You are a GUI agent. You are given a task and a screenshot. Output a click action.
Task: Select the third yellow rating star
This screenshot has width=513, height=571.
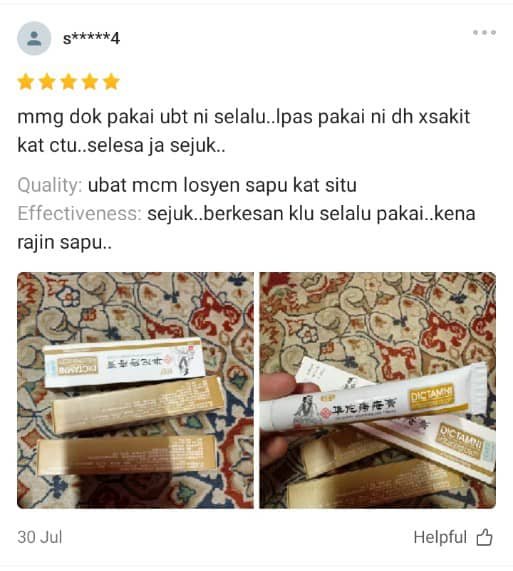pos(68,82)
